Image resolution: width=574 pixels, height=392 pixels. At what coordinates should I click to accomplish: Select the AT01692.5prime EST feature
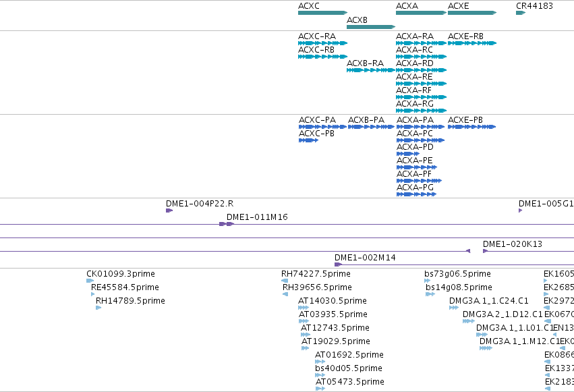pyautogui.click(x=320, y=362)
